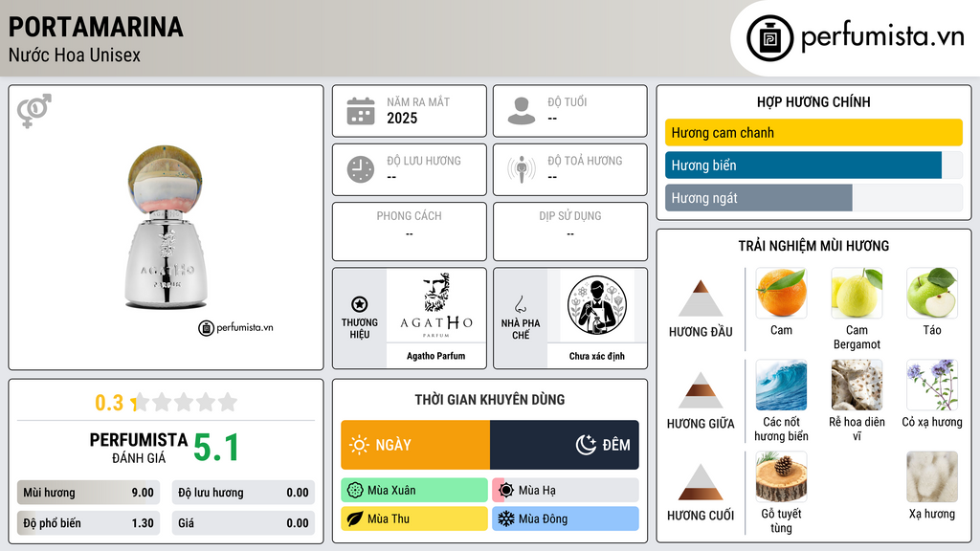Click the Perfumista 5.1 rating score
Screen dimensions: 980x551
click(x=216, y=448)
